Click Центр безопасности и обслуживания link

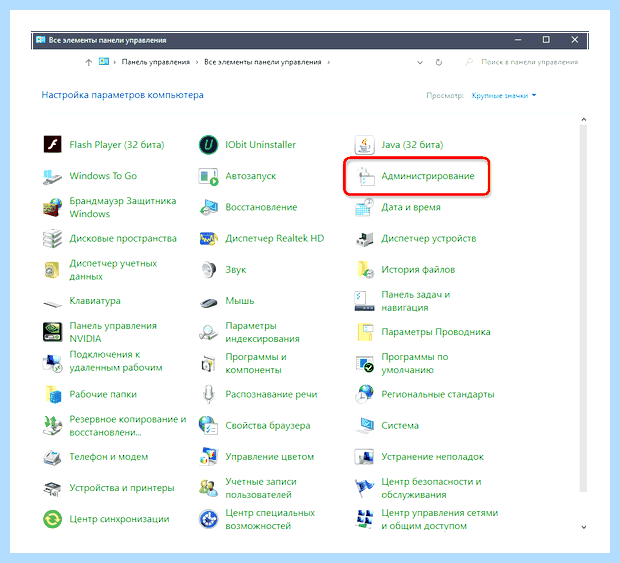pyautogui.click(x=431, y=488)
